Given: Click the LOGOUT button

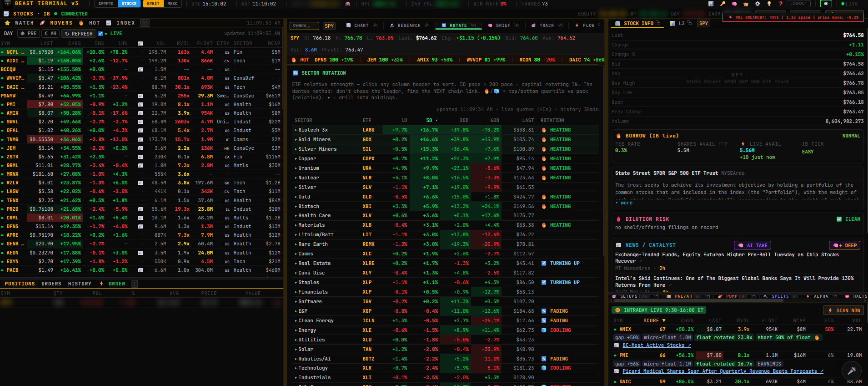Looking at the screenshot, I should 799,4.
